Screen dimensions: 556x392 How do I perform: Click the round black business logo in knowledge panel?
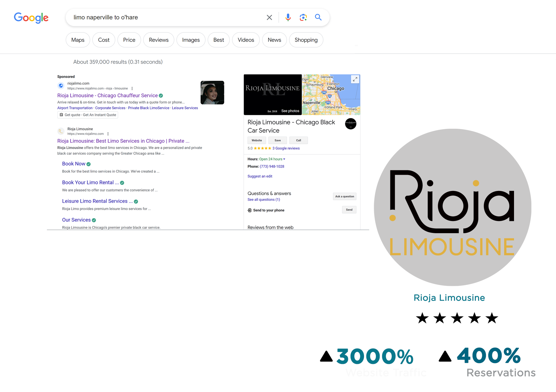tap(350, 124)
